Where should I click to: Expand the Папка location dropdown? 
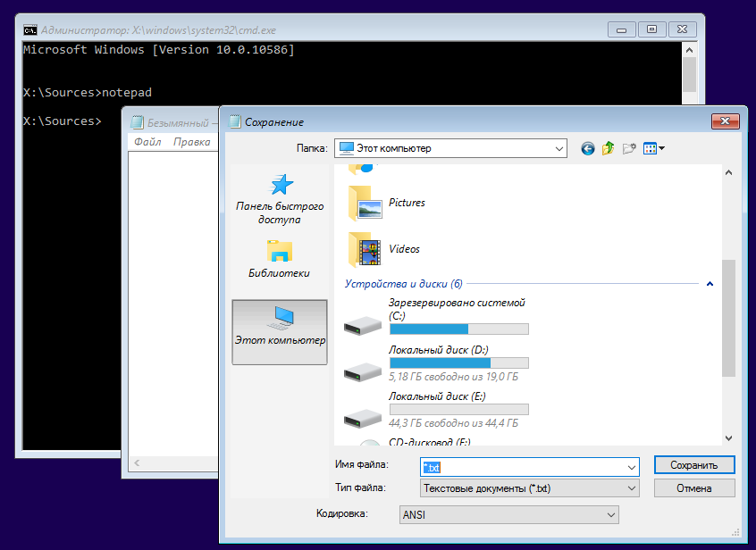click(559, 148)
